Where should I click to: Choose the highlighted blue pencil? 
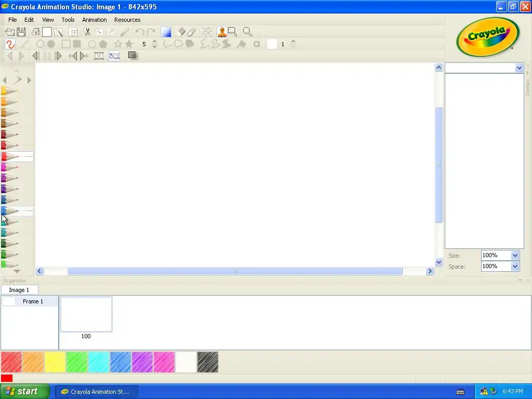[x=17, y=211]
